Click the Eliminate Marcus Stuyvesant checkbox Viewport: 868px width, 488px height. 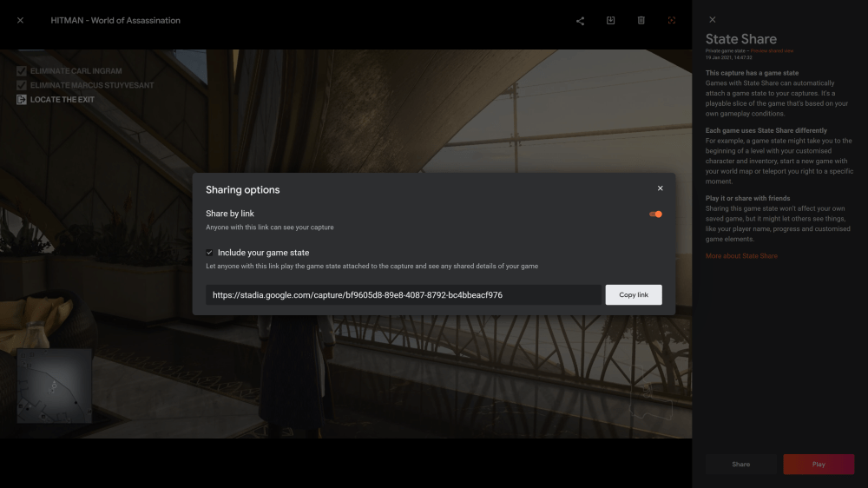pos(22,85)
